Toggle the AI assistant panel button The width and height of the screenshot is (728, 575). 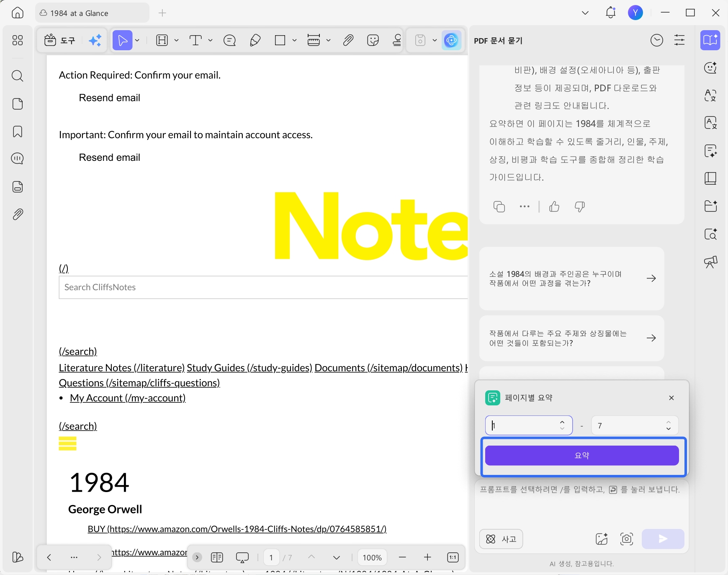coord(451,40)
